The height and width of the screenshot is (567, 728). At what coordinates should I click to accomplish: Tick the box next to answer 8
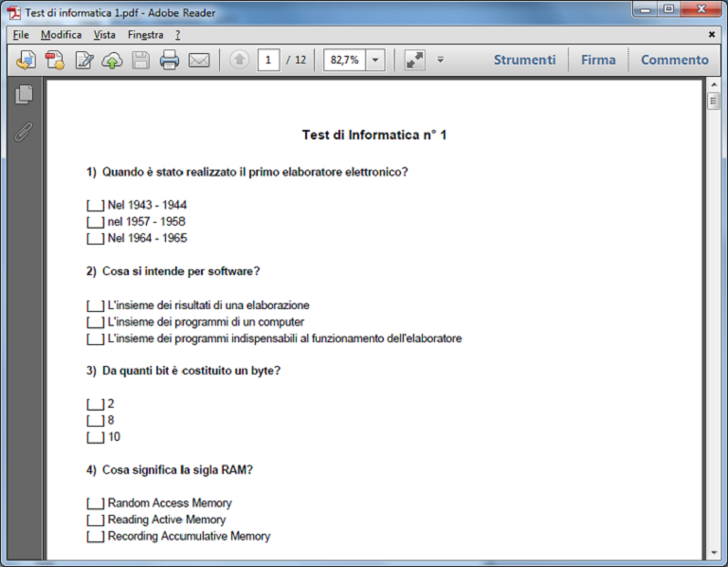(x=95, y=420)
